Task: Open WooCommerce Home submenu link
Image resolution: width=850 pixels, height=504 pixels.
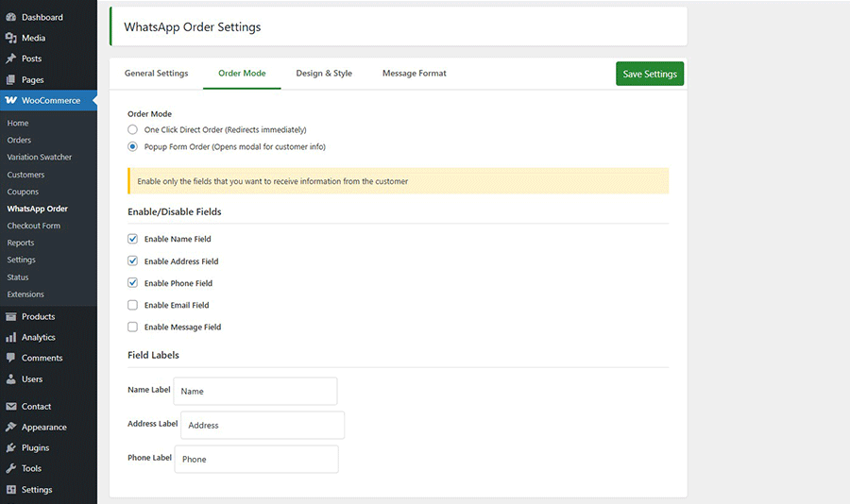Action: coord(18,123)
